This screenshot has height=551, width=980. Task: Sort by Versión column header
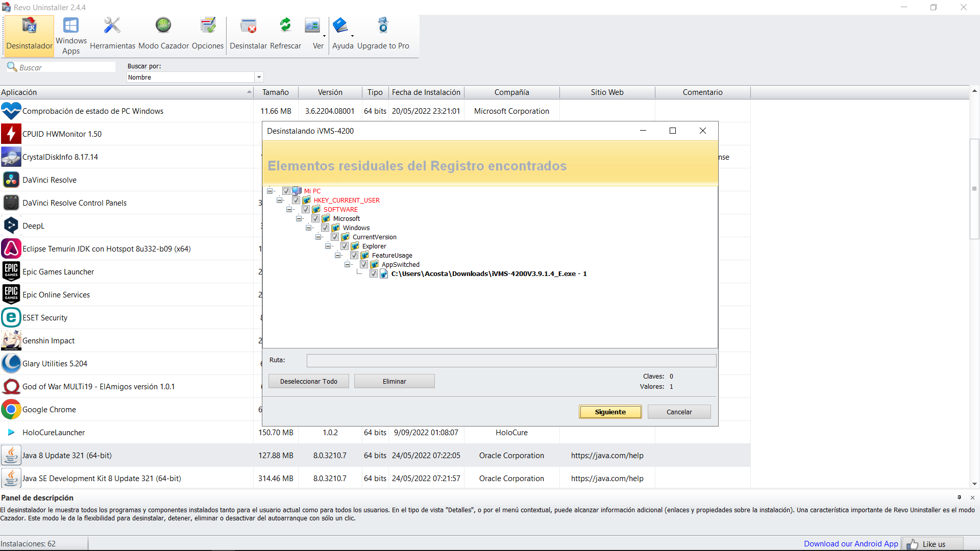(x=330, y=92)
